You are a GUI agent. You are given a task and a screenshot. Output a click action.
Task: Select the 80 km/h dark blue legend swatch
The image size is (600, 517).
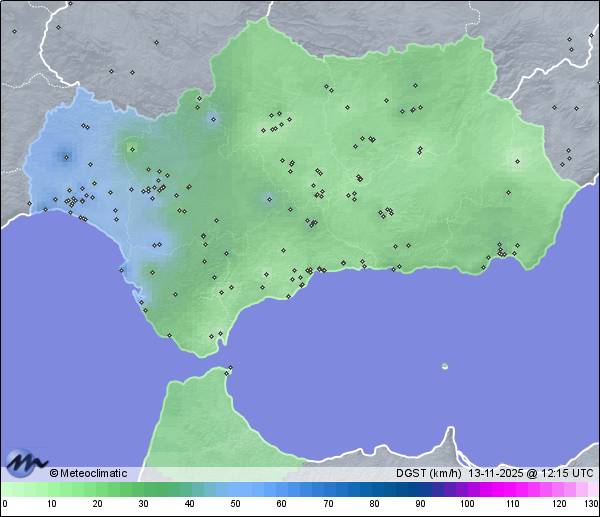click(x=374, y=489)
